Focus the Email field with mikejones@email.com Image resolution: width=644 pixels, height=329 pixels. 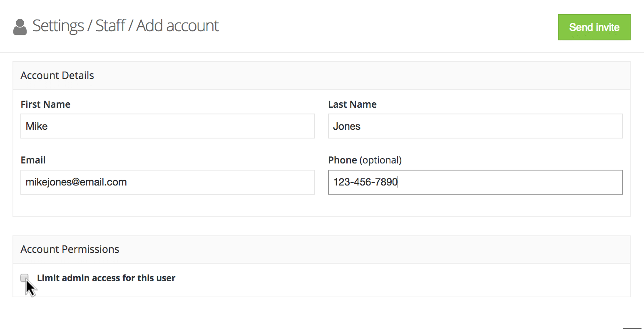click(167, 182)
